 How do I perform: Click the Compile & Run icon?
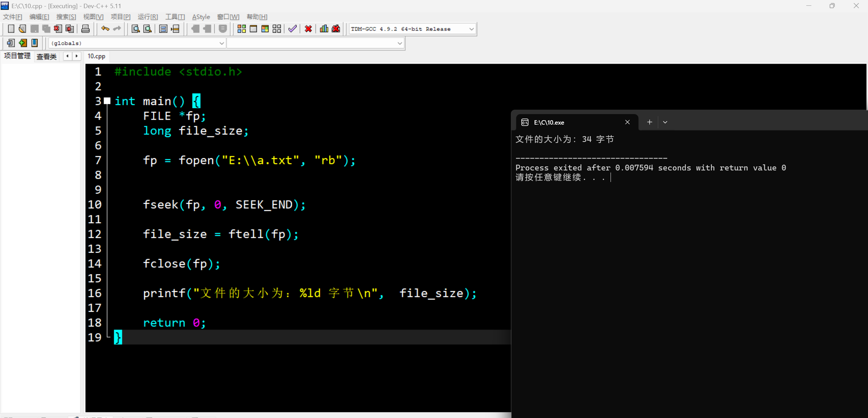(x=265, y=29)
